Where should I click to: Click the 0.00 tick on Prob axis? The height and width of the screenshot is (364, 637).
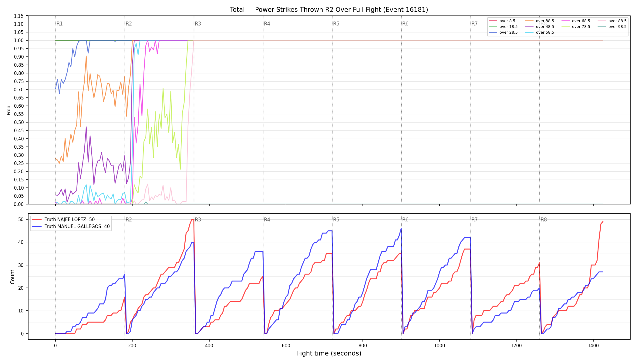(19, 204)
